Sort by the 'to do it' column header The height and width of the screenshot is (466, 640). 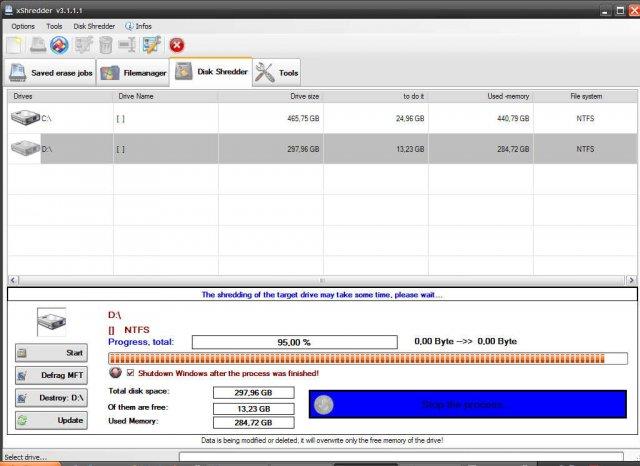pyautogui.click(x=376, y=96)
